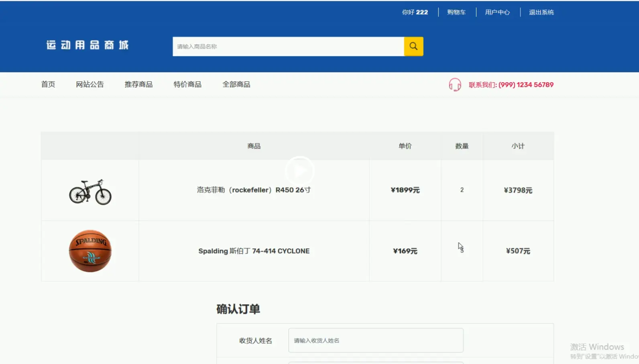Focus the product name search field
Image resolution: width=639 pixels, height=364 pixels.
(x=288, y=46)
